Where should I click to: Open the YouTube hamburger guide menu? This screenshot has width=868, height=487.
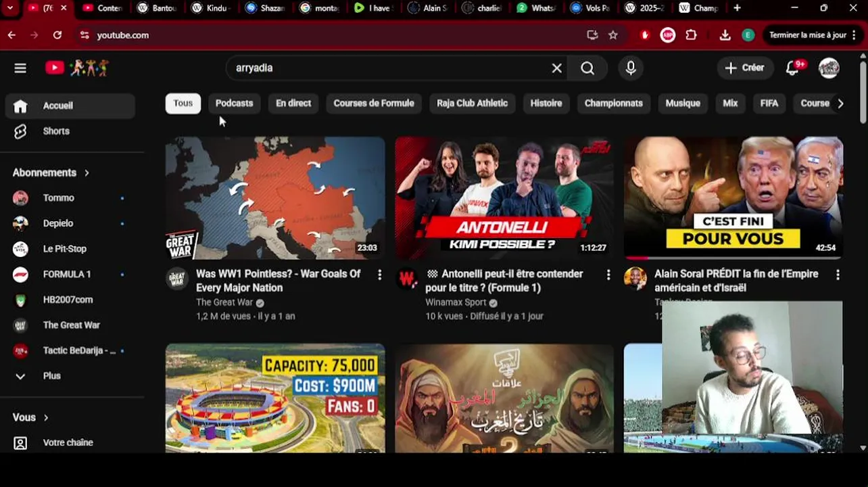coord(20,68)
